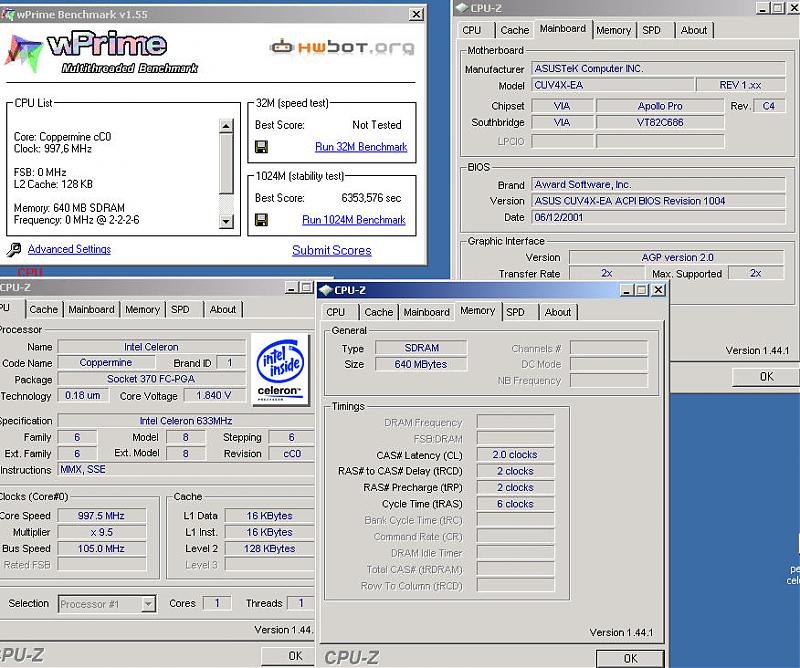
Task: Click the Graphic Interface 'AGP version 2.0' field
Action: click(x=677, y=258)
